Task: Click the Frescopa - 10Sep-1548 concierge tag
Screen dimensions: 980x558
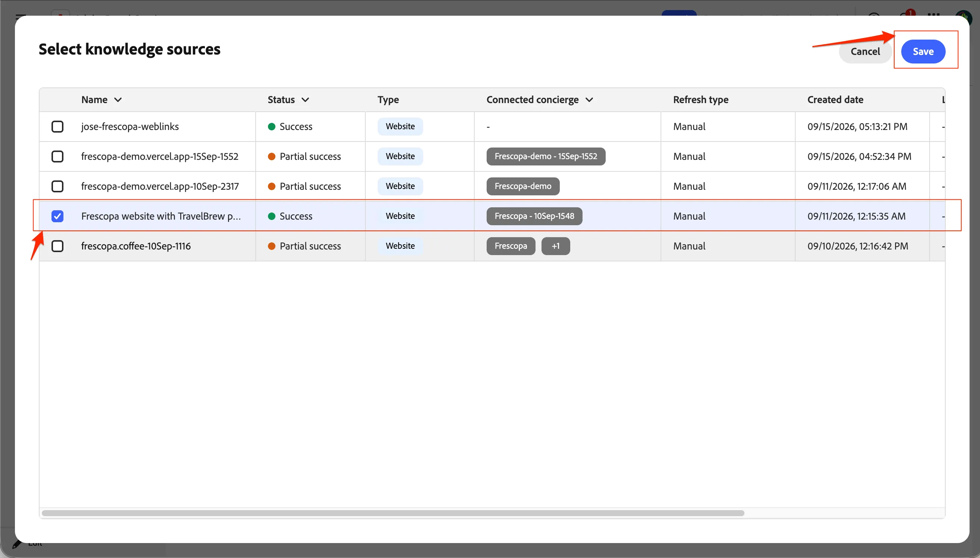Action: pos(534,216)
